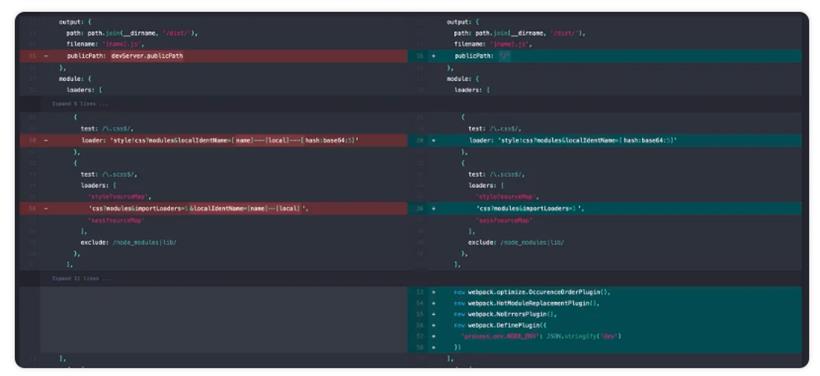Click 'module: {' in the left diff pane
Image resolution: width=820 pixels, height=376 pixels.
(x=75, y=78)
